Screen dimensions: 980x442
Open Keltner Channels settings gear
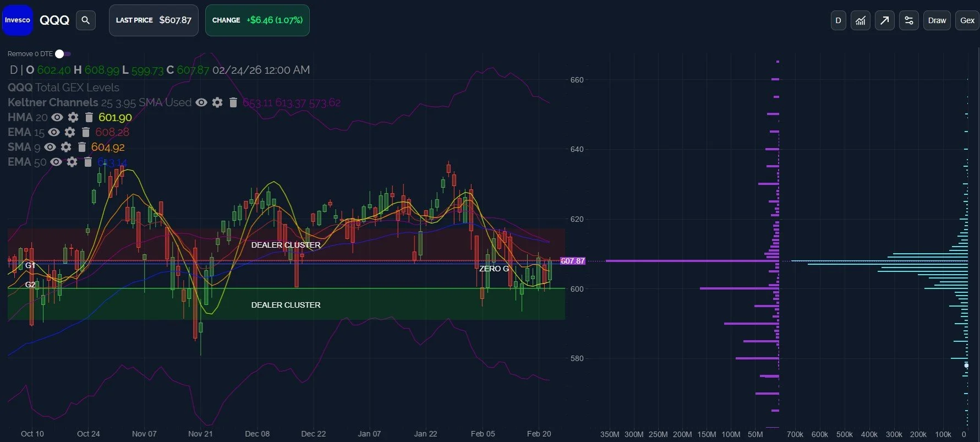click(x=217, y=102)
